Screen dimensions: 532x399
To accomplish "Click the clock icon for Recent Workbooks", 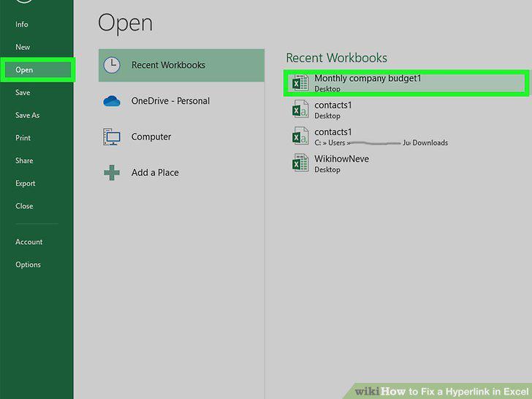I will (112, 65).
